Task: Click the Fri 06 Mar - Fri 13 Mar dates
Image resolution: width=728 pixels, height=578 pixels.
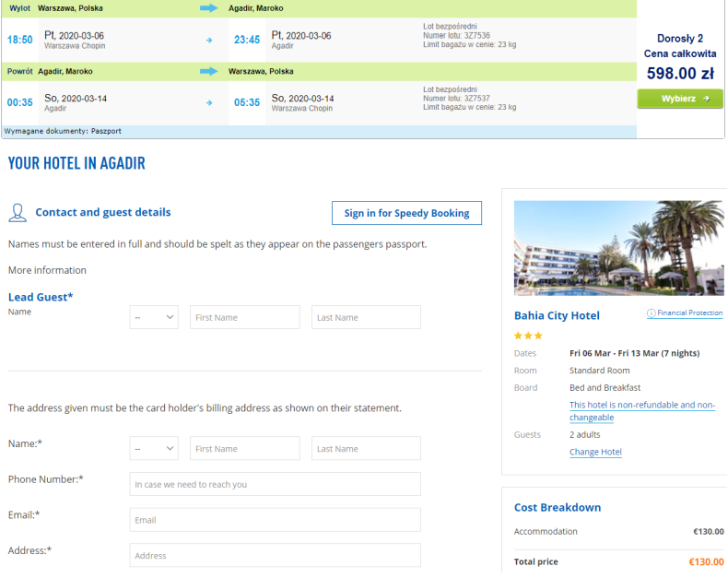Action: click(634, 353)
